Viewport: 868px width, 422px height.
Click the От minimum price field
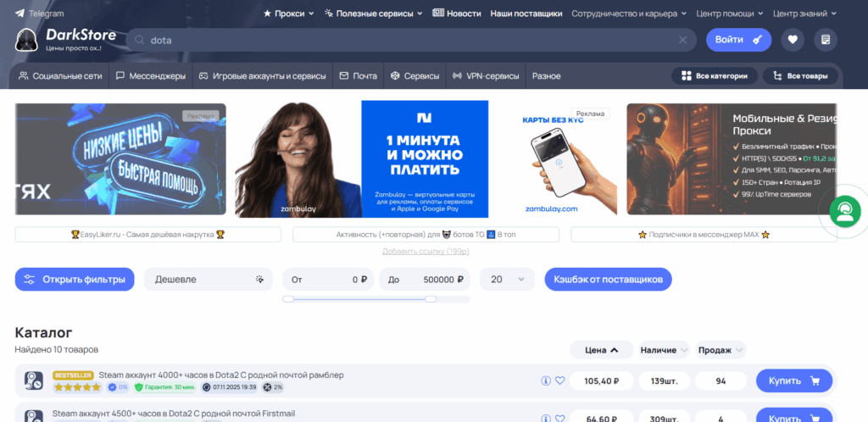tap(328, 280)
